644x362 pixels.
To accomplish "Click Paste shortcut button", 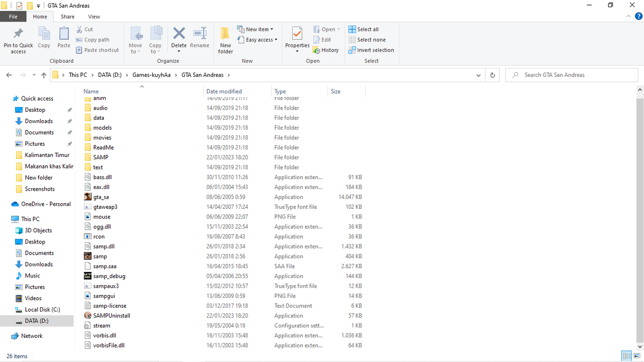I will [x=98, y=50].
